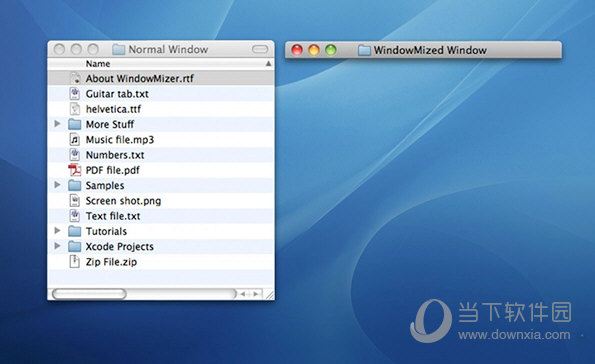
Task: Click the PDF file.pdf Acrobat icon
Action: coord(75,170)
